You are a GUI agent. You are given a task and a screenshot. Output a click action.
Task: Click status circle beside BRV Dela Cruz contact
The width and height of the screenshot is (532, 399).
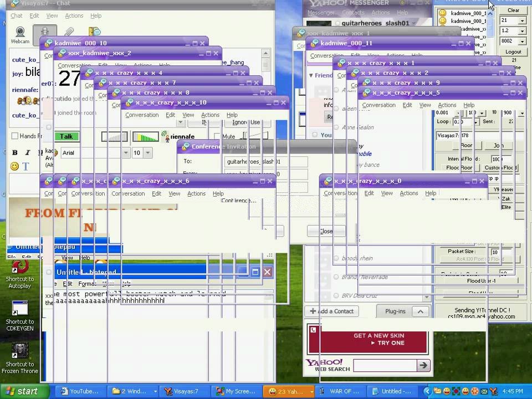pos(336,295)
